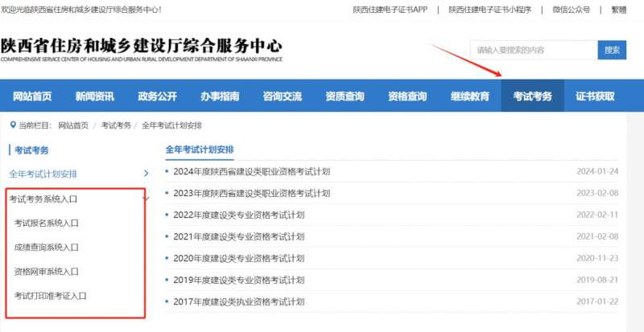Image resolution: width=644 pixels, height=332 pixels.
Task: Click 网站首页 in the breadcrumb path
Action: pyautogui.click(x=73, y=125)
